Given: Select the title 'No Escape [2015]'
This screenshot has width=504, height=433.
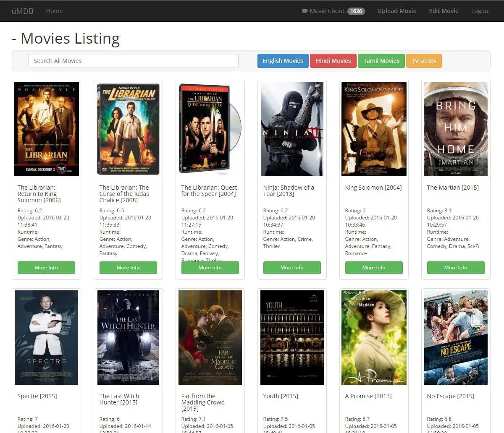Looking at the screenshot, I should pyautogui.click(x=451, y=396).
